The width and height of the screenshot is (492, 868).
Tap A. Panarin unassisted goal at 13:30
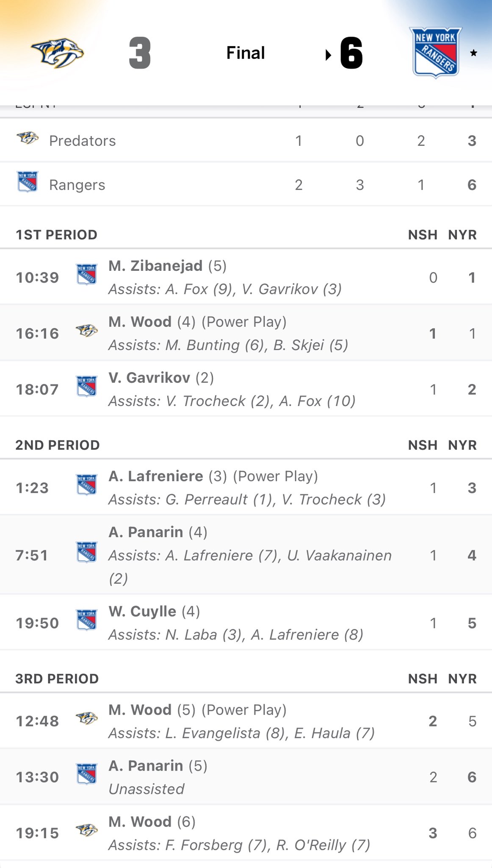tap(146, 766)
